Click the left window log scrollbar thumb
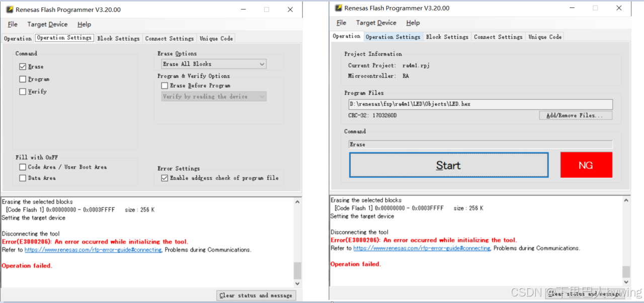This screenshot has height=303, width=644. click(297, 270)
